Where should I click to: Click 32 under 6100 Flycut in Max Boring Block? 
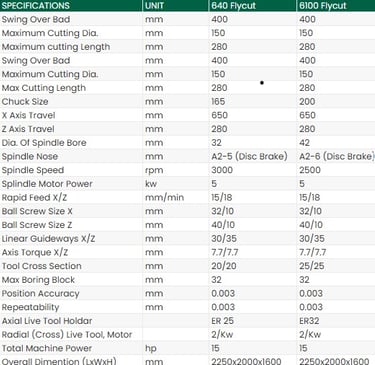pos(304,280)
